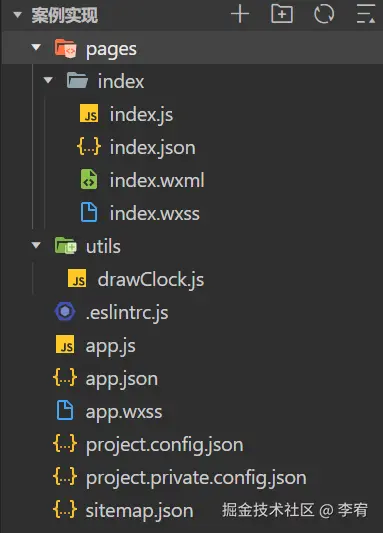Open the project.private.config.json file
The height and width of the screenshot is (533, 383).
pos(196,478)
